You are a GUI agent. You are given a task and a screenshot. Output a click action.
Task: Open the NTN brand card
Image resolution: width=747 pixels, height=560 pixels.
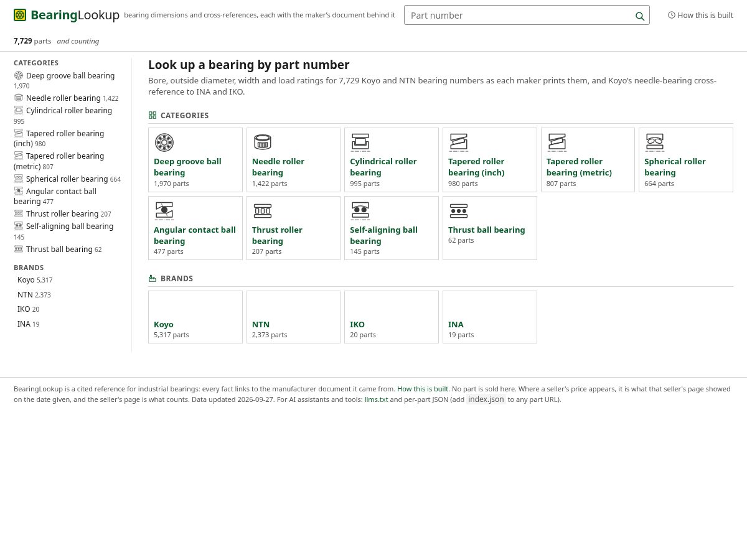point(293,317)
